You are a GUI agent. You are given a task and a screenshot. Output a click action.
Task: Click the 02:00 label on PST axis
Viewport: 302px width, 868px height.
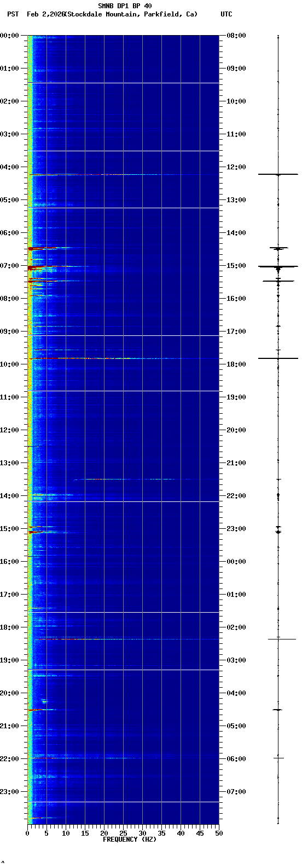click(x=9, y=101)
